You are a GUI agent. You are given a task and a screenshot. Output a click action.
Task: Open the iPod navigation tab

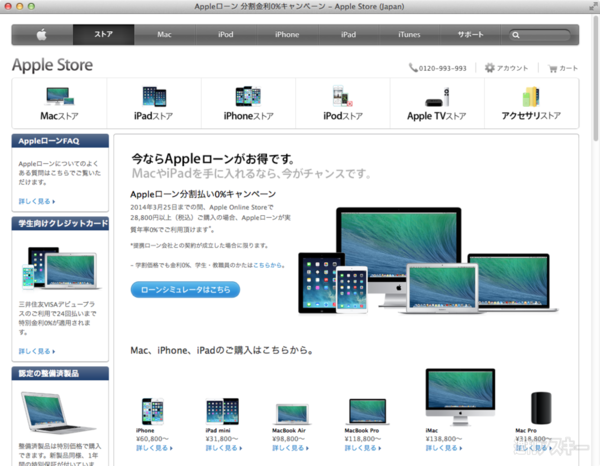tap(226, 34)
